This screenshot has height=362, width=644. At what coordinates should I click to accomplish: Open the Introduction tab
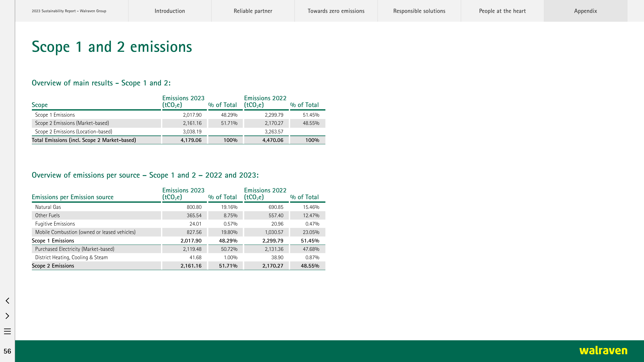pos(170,11)
